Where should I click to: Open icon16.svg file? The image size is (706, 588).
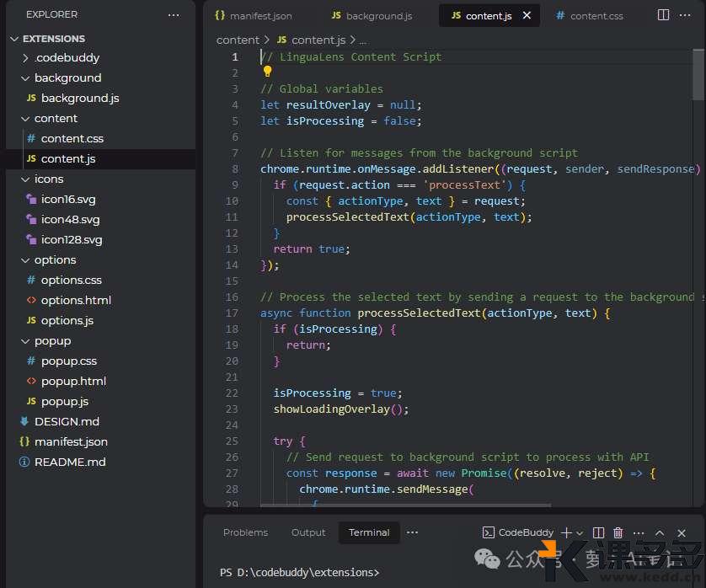(x=68, y=200)
